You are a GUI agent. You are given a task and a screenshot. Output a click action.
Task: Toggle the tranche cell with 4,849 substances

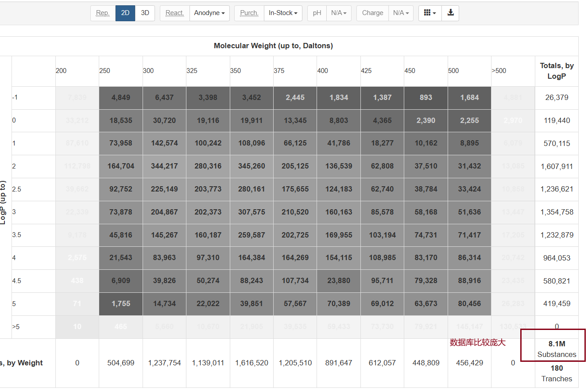click(x=121, y=98)
